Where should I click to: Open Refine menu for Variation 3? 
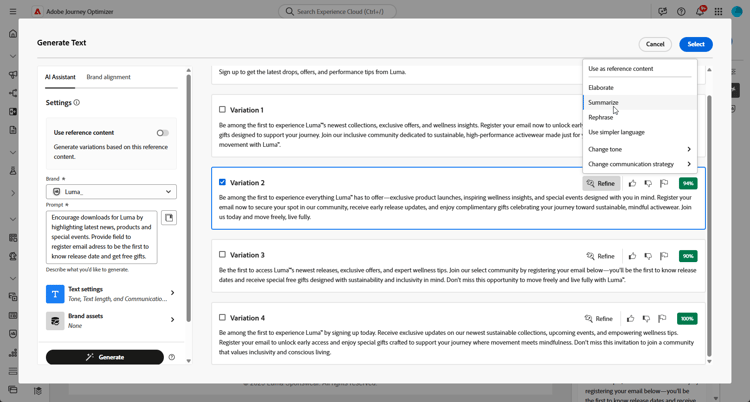(x=601, y=256)
